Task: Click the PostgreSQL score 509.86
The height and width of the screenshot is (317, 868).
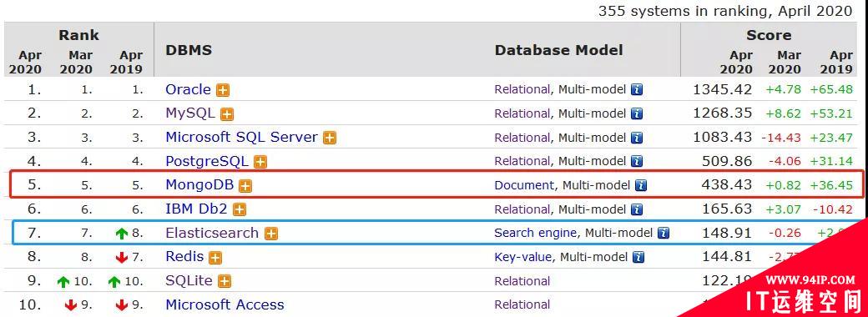Action: coord(728,162)
